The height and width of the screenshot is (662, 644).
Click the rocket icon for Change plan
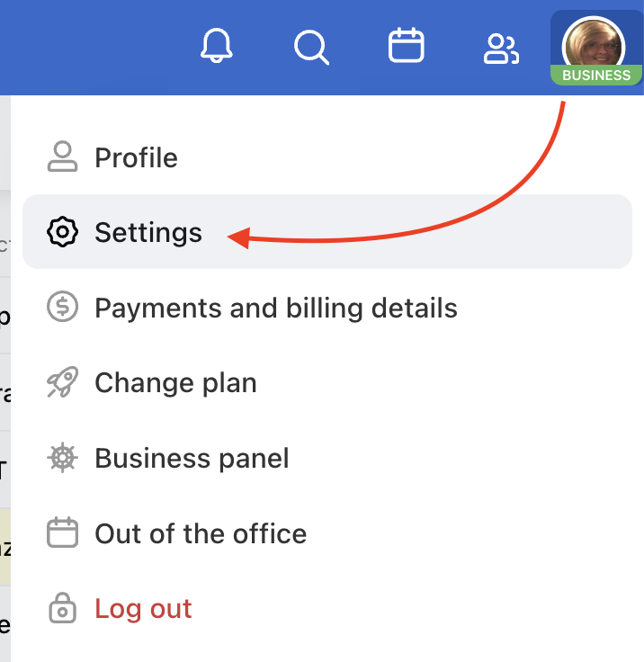62,383
